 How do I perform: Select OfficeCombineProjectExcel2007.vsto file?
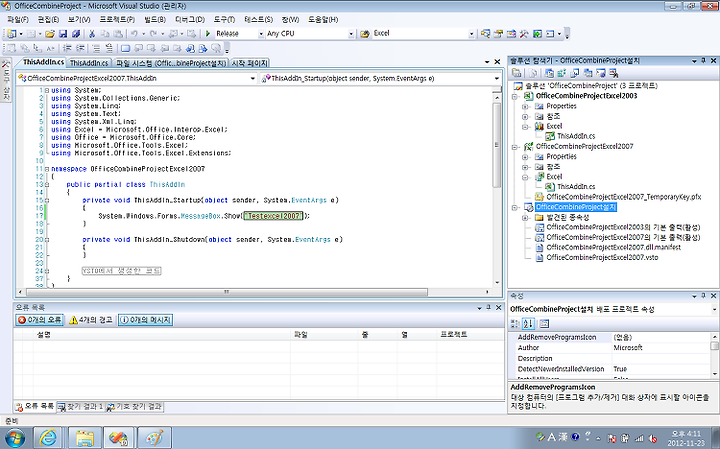tap(602, 258)
